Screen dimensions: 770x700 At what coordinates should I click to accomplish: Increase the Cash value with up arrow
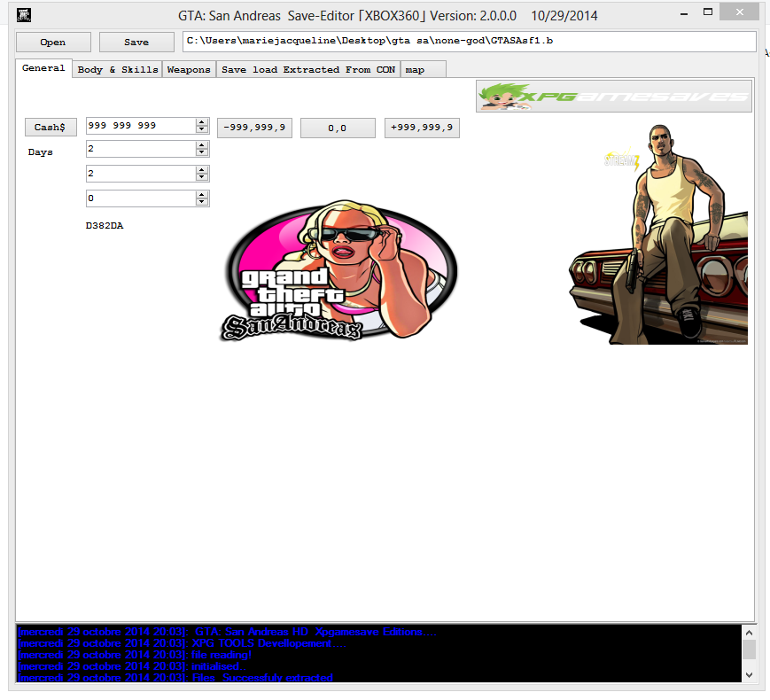coord(202,123)
